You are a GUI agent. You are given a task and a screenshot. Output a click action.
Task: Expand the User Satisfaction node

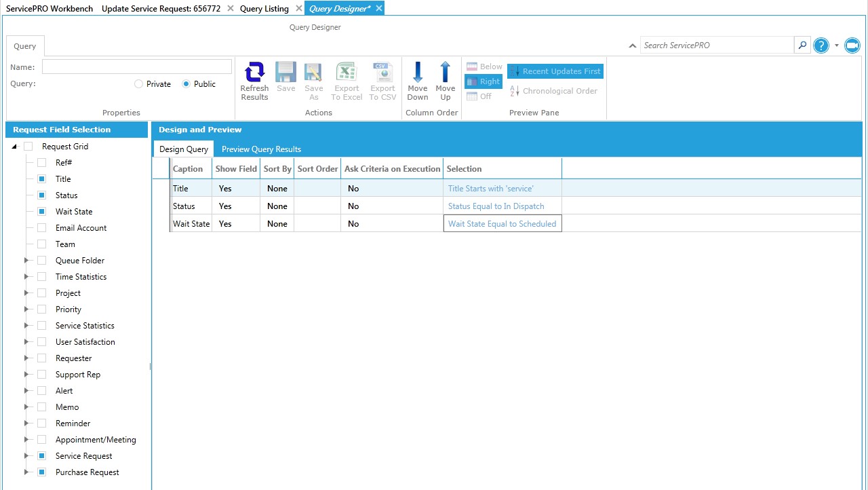[x=27, y=342]
